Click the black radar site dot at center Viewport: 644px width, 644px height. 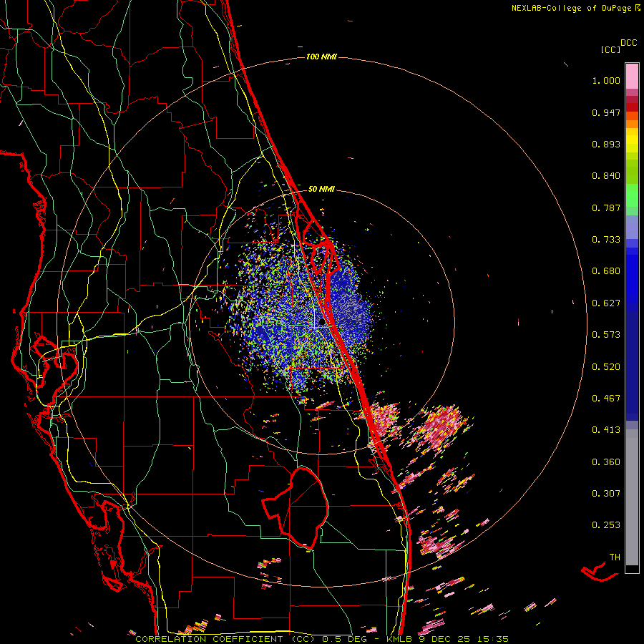tap(321, 323)
